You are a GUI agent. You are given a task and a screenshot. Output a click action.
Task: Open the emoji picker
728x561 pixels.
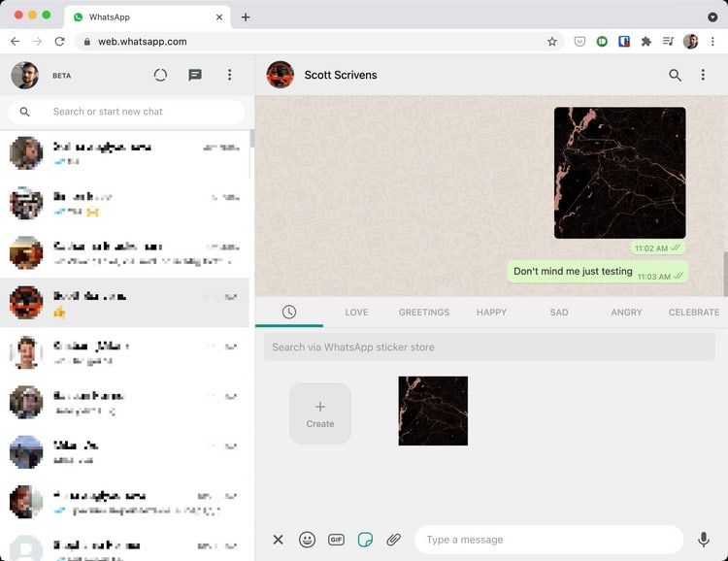tap(307, 540)
